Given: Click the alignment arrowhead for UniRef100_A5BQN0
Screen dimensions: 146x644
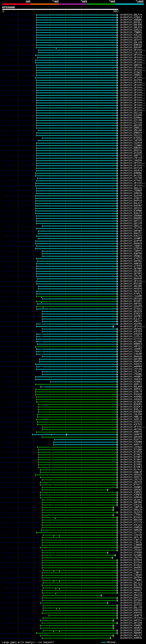Looking at the screenshot, I should click(117, 20).
